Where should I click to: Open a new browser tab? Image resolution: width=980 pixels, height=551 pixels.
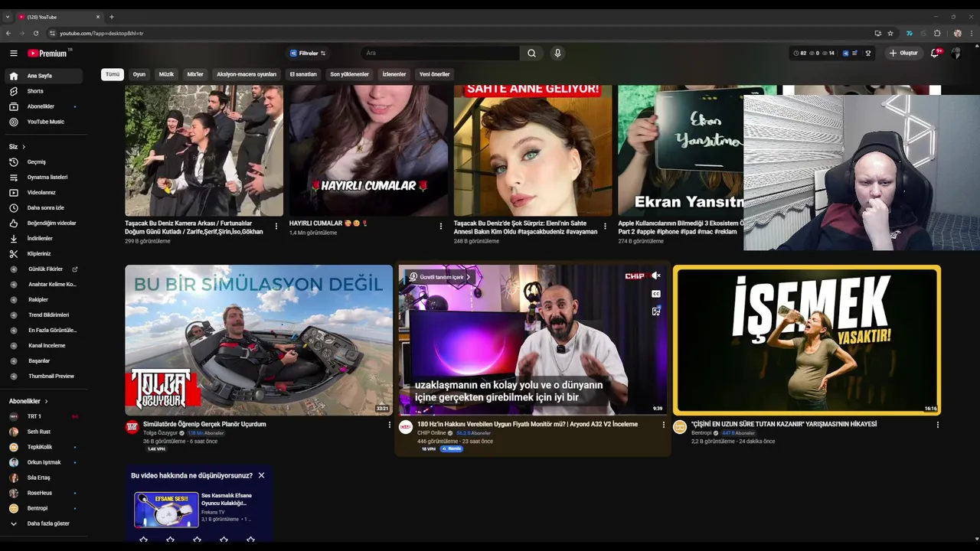click(111, 17)
